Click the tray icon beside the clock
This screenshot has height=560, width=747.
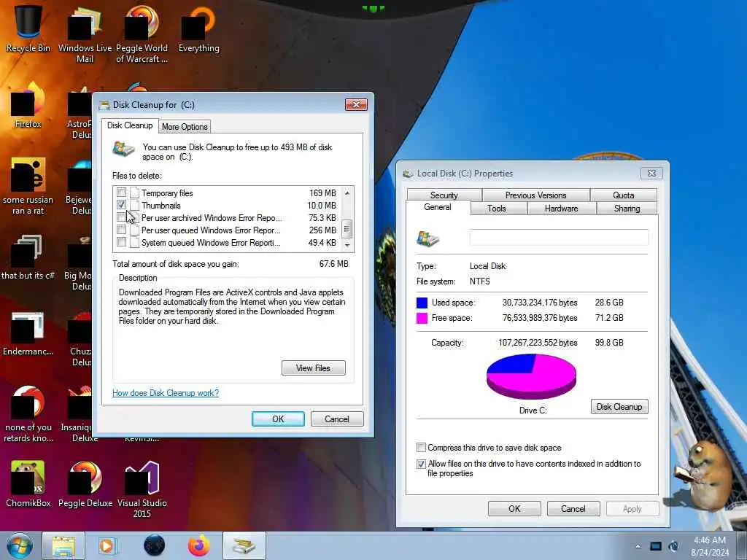point(673,546)
